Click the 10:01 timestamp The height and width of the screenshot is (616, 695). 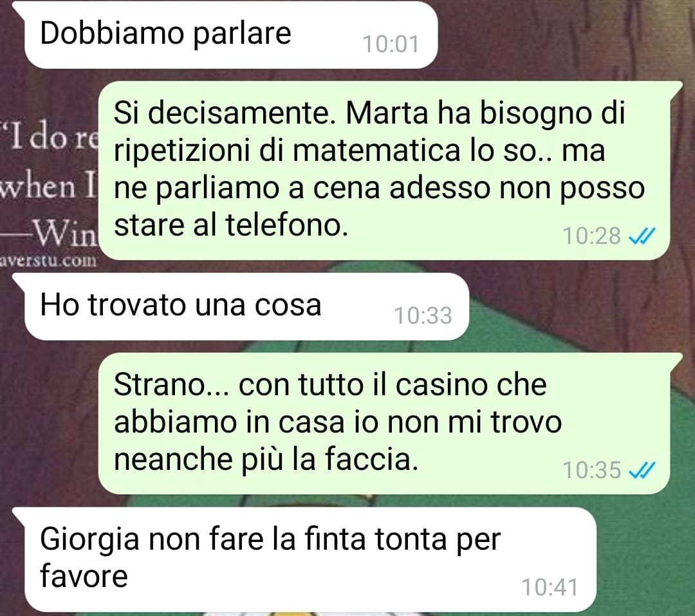click(391, 44)
